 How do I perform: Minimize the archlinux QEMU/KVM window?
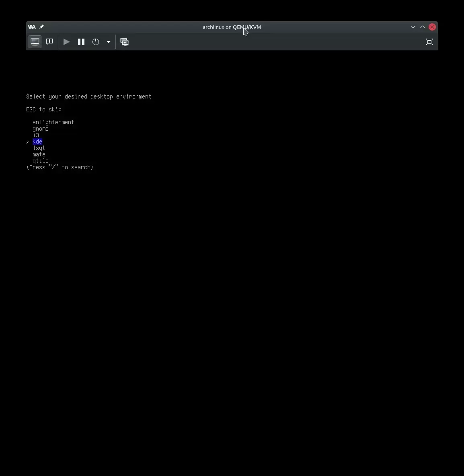tap(413, 27)
